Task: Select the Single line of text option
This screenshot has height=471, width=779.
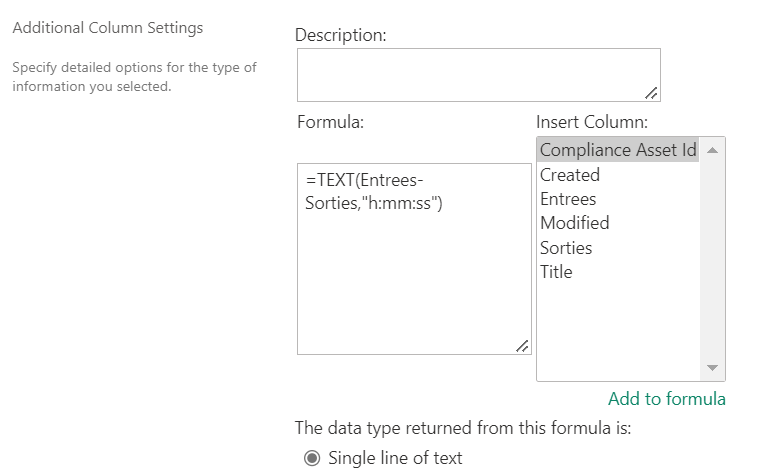Action: coord(312,459)
